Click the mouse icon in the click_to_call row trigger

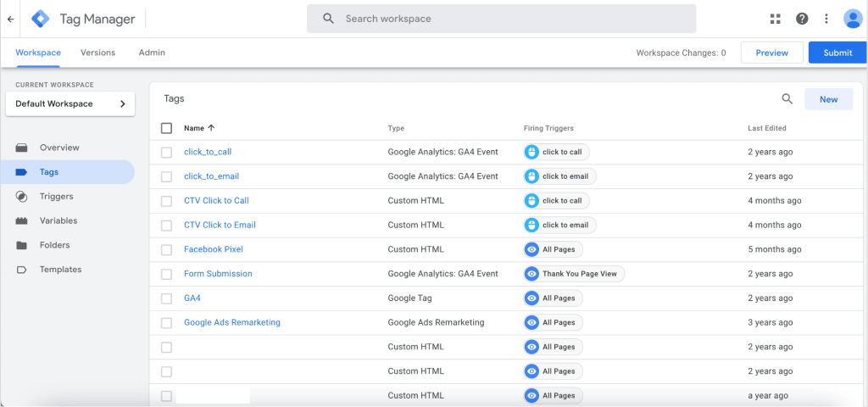(x=531, y=152)
